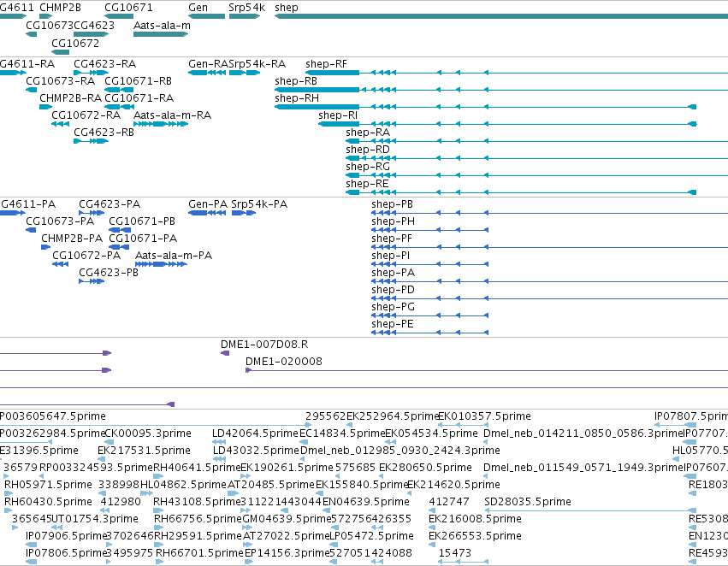Select the shep-PB protein label
Viewport: 728px width, 566px height.
click(393, 204)
